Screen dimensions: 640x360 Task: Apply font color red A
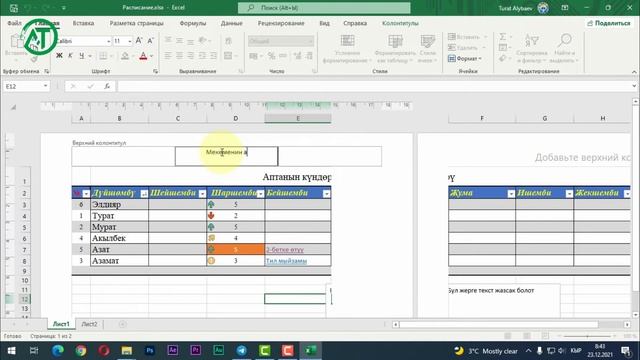[143, 56]
